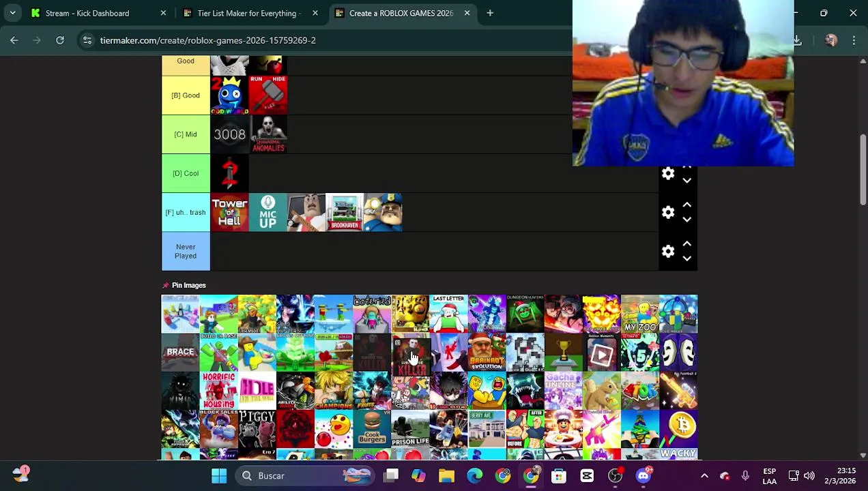Open File Explorer from taskbar
The width and height of the screenshot is (868, 491).
(446, 475)
